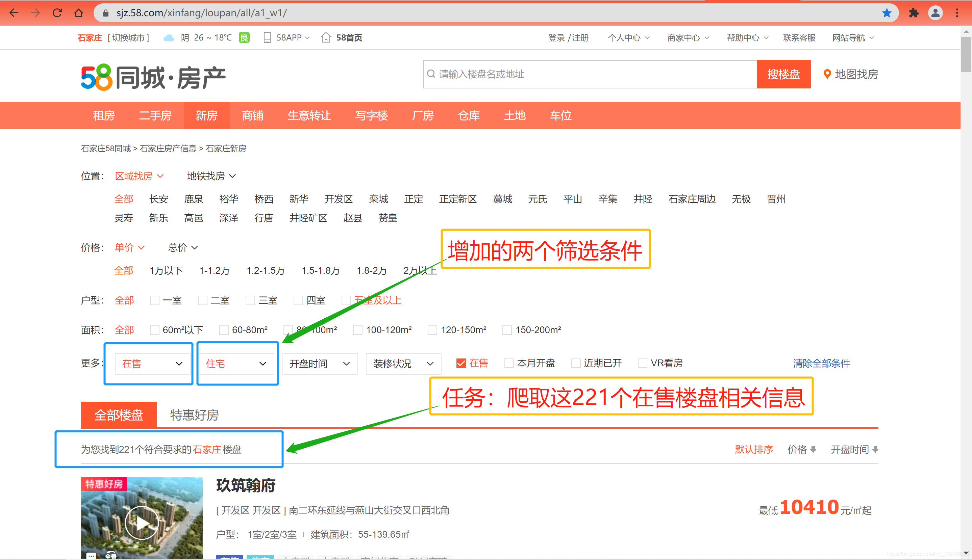The image size is (972, 560).
Task: Open the browser extensions puzzle icon
Action: (914, 13)
